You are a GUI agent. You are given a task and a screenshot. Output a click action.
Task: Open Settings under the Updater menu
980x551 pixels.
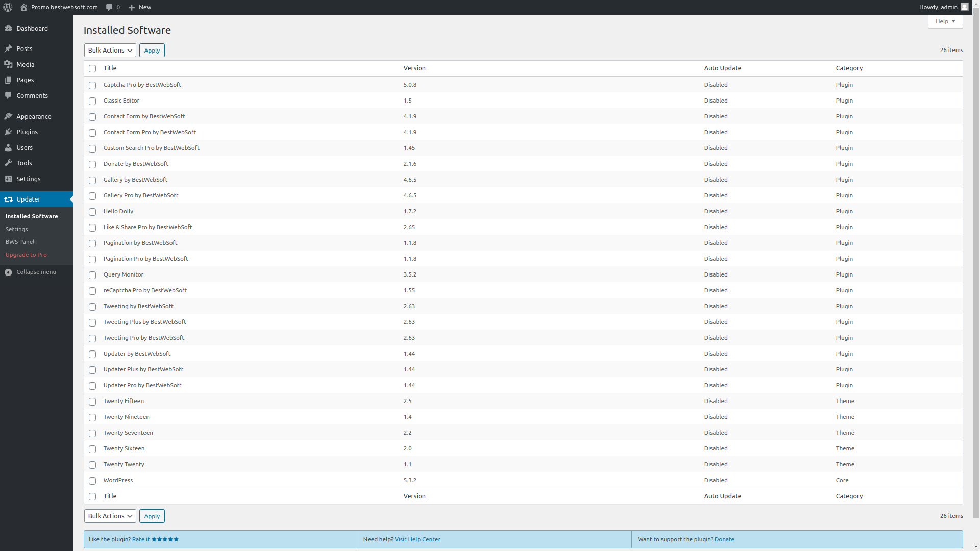[x=16, y=229]
